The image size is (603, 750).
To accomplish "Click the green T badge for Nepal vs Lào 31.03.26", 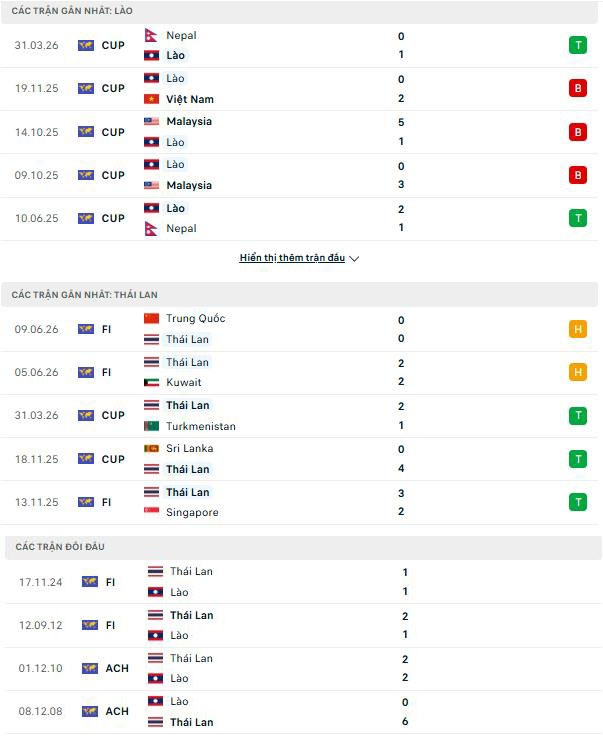I will click(578, 45).
